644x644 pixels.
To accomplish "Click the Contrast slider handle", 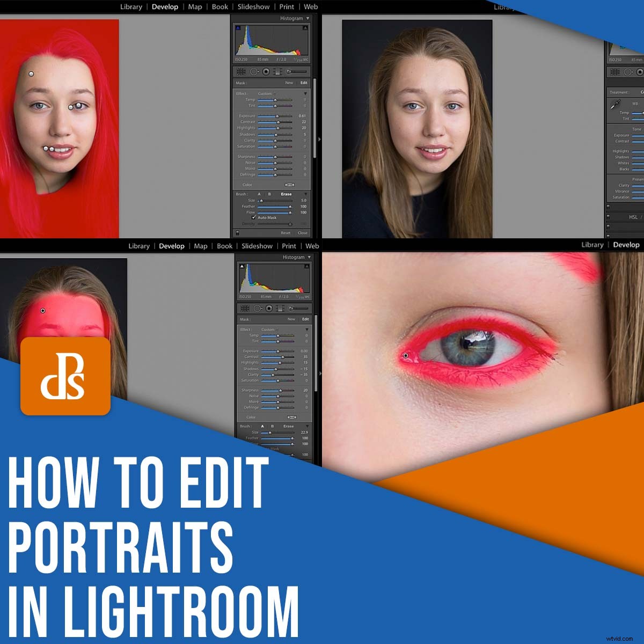I will click(x=278, y=123).
